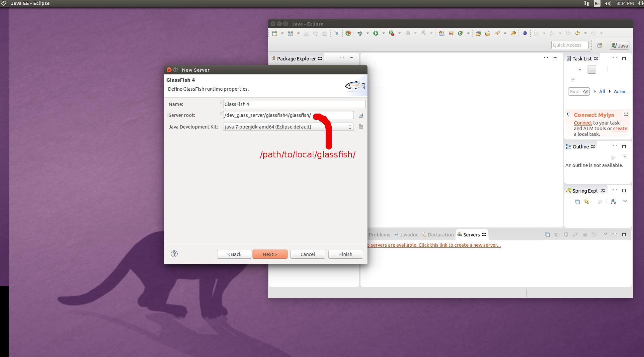644x357 pixels.
Task: Expand the All filter arrow in Task List
Action: pyautogui.click(x=595, y=92)
